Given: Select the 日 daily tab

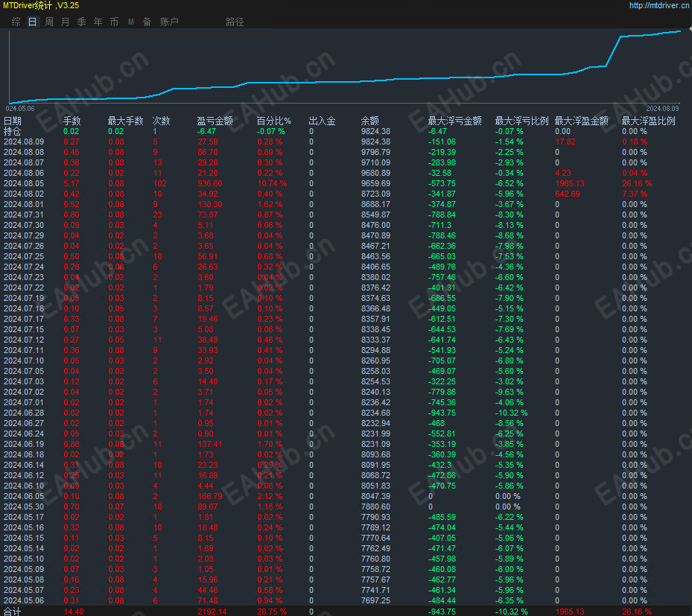Looking at the screenshot, I should coord(33,22).
